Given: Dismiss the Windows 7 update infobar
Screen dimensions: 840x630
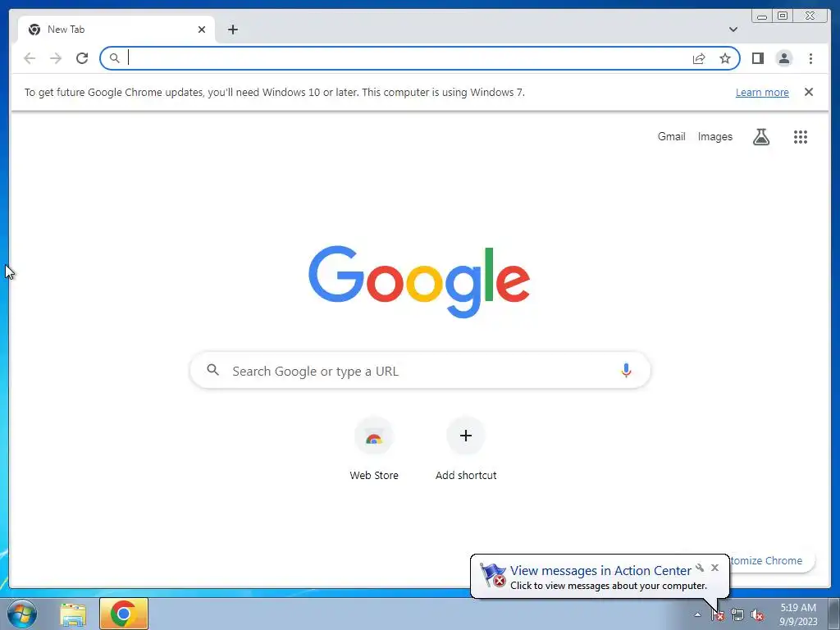Looking at the screenshot, I should tap(809, 92).
